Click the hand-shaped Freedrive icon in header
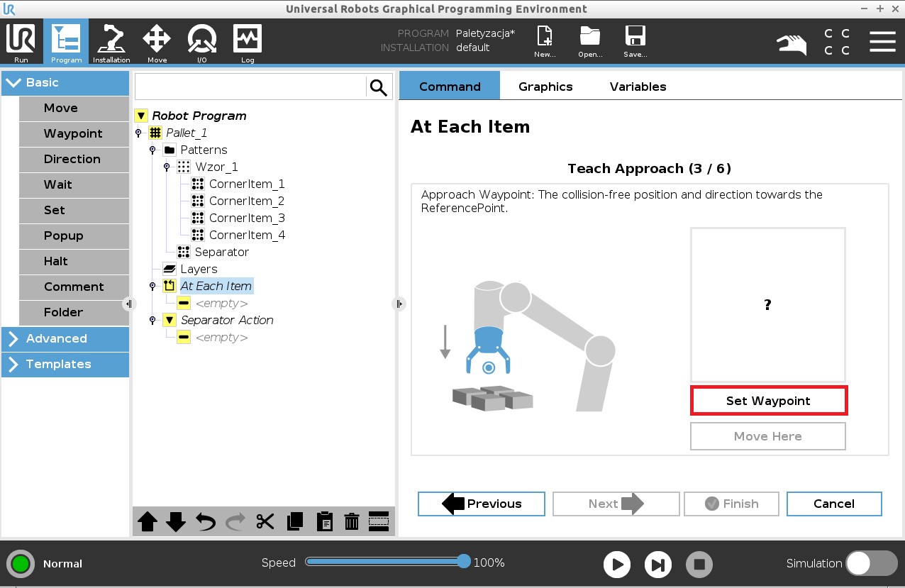Viewport: 905px width, 588px height. (792, 45)
